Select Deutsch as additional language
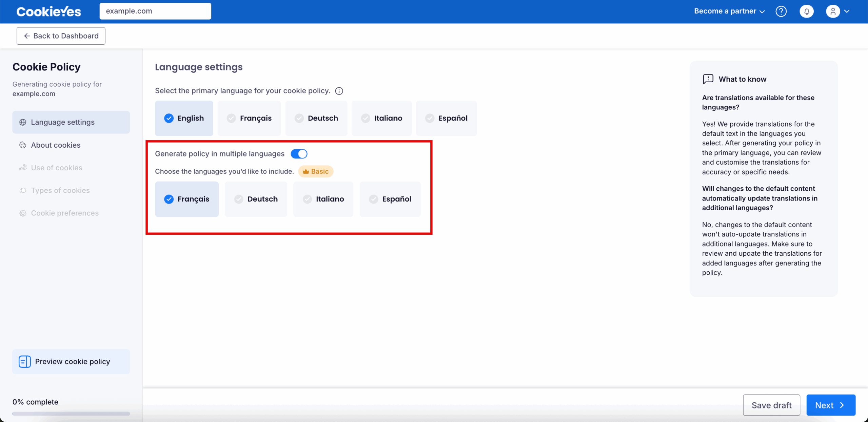 (256, 199)
